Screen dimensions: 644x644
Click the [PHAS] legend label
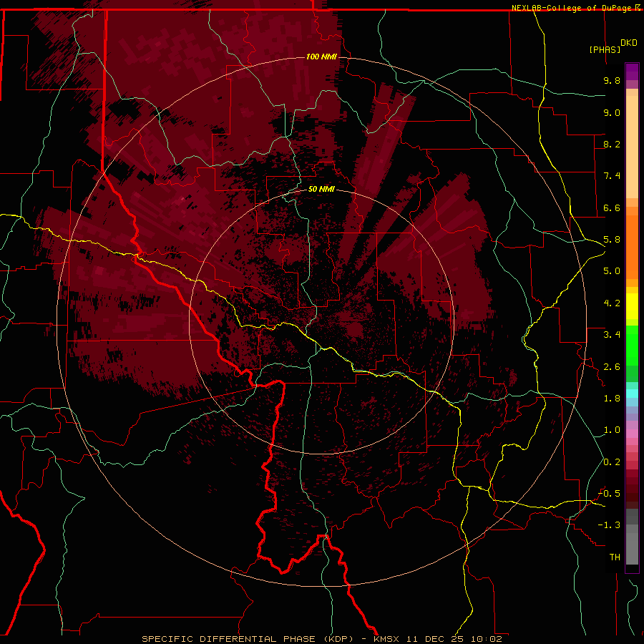(605, 50)
